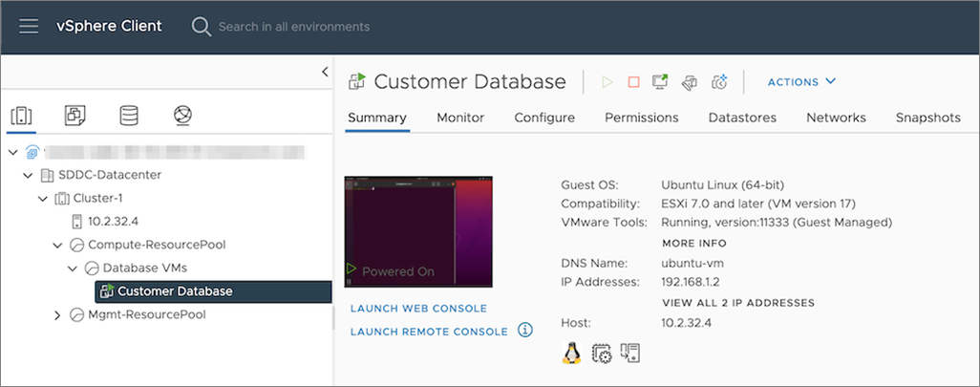Switch to VMs and Templates view
The width and height of the screenshot is (980, 387).
75,115
